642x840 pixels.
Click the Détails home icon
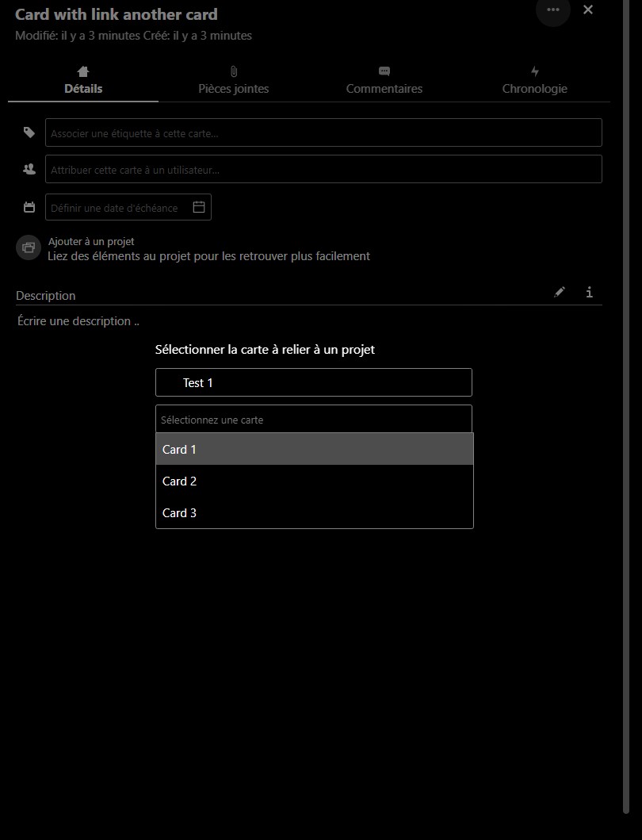[83, 71]
